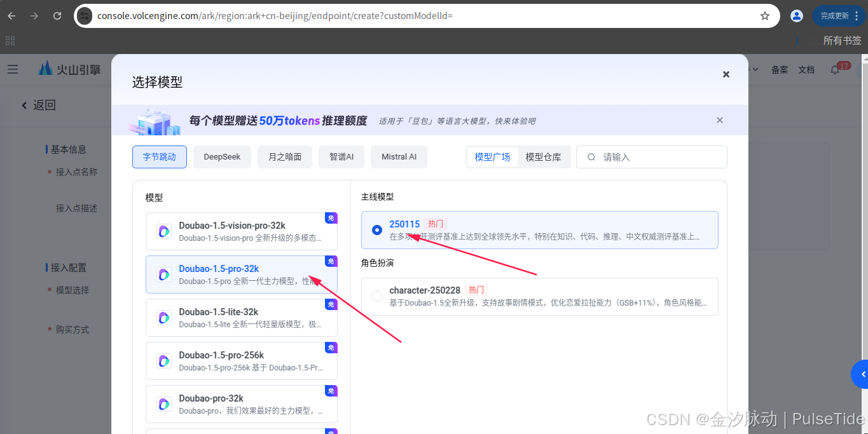Dismiss the 50万tokens promo banner

point(720,120)
